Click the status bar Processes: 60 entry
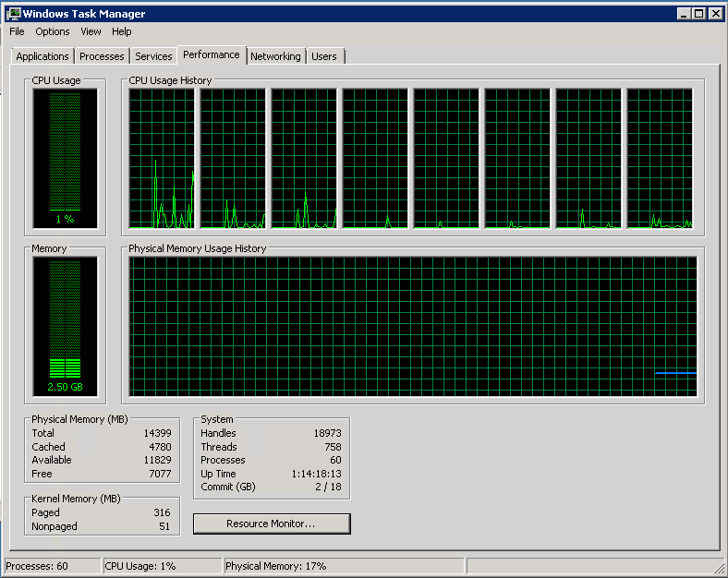The image size is (728, 578). [x=52, y=566]
